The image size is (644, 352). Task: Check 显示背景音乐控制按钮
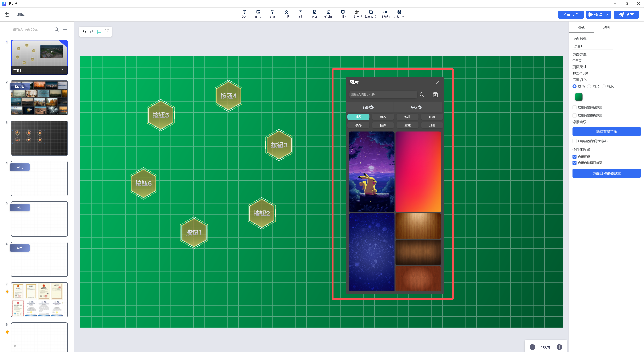(575, 141)
